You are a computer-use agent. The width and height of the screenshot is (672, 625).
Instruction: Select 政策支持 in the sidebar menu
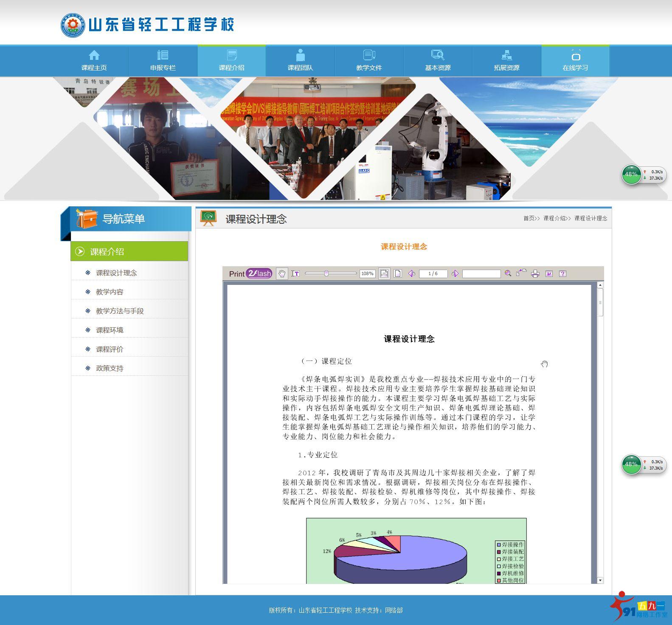(x=110, y=369)
